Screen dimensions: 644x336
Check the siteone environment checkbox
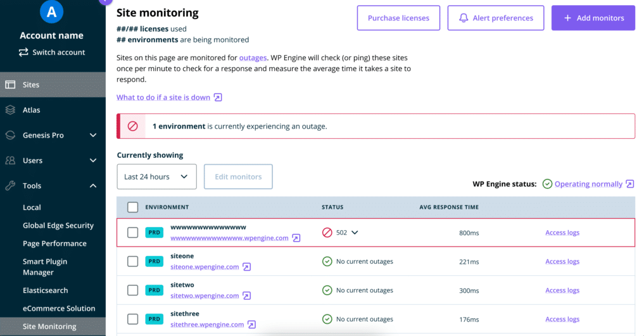(x=132, y=262)
